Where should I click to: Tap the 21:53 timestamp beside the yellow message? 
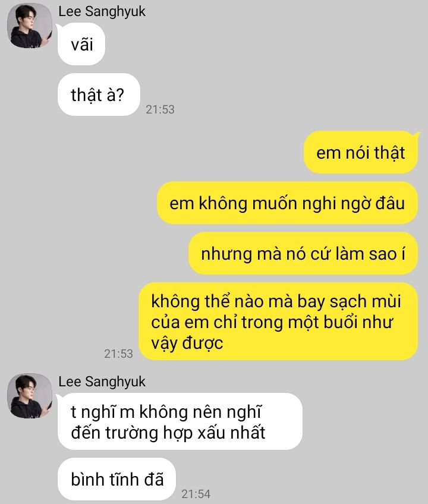click(x=118, y=354)
